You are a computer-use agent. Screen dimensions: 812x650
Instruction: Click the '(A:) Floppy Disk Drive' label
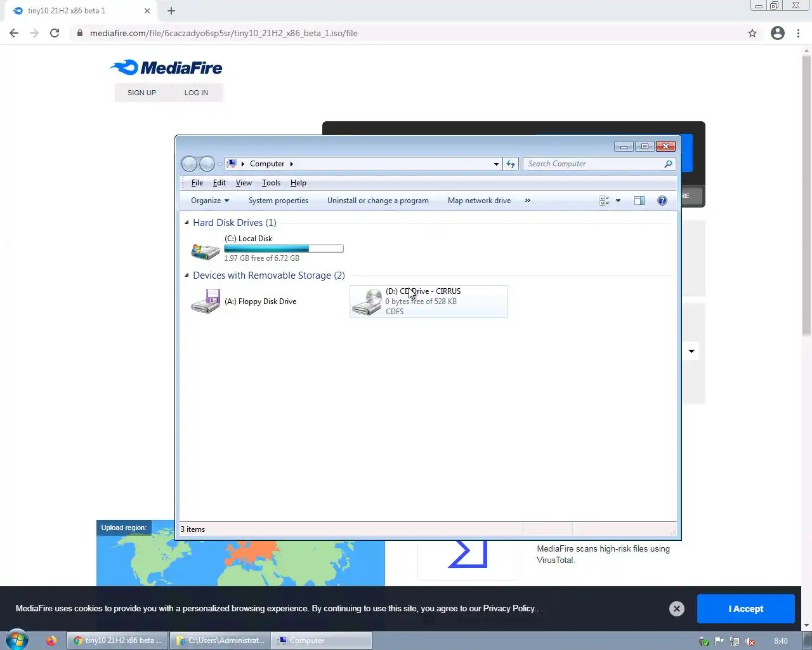point(260,302)
